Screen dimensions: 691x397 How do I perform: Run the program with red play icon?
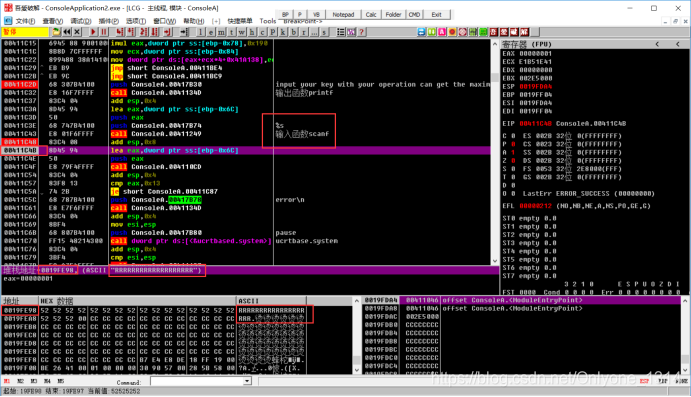(x=93, y=32)
